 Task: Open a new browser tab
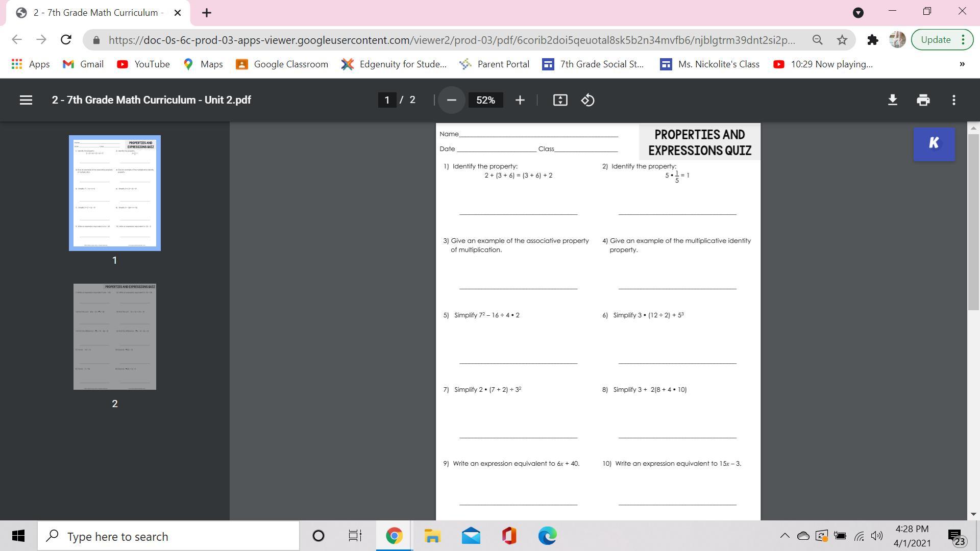coord(206,13)
